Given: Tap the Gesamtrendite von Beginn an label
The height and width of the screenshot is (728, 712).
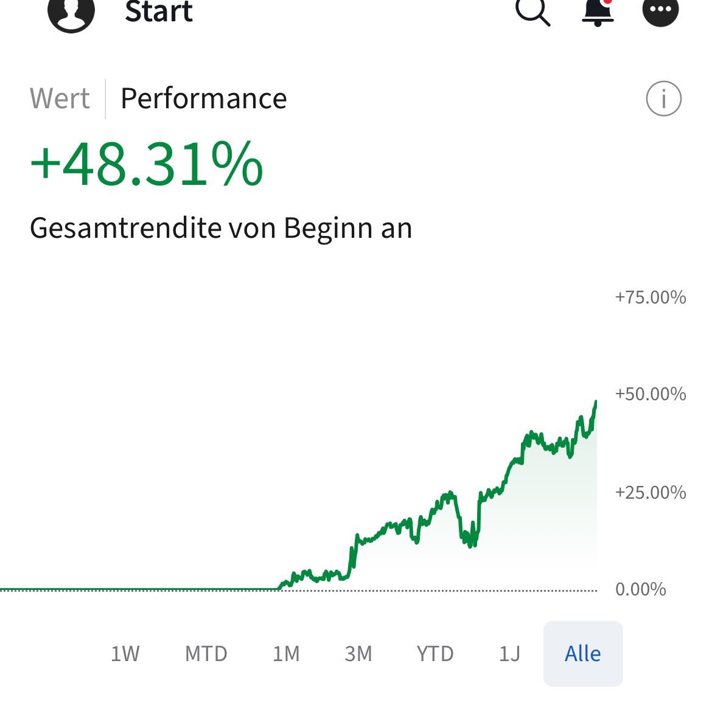Looking at the screenshot, I should coord(221,228).
